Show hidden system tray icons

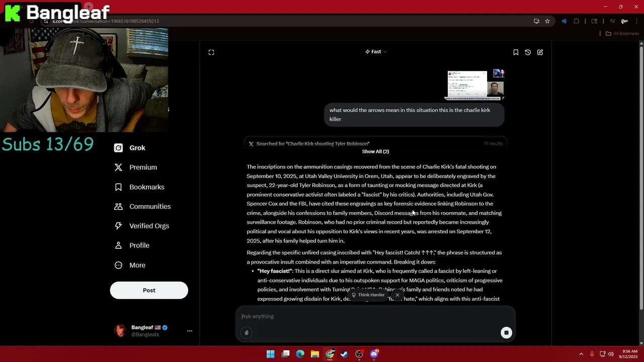tap(581, 354)
